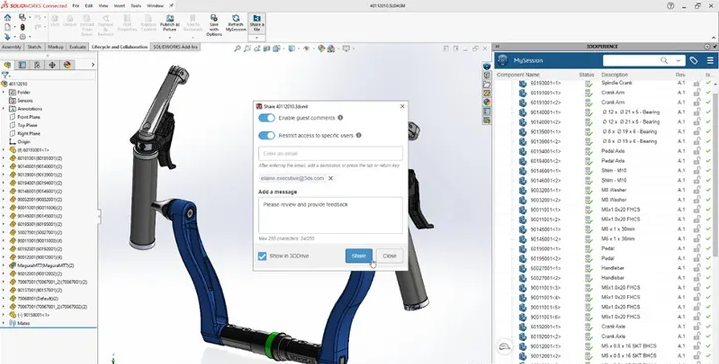Click the Zoom to Area icon

(x=248, y=49)
